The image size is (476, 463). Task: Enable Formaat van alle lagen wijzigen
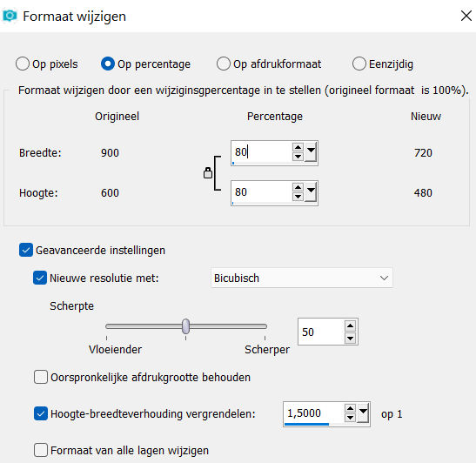tap(41, 450)
